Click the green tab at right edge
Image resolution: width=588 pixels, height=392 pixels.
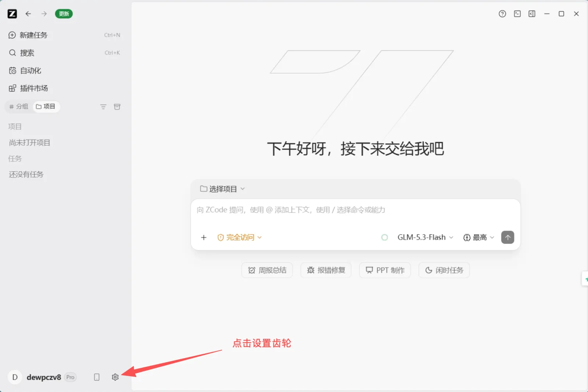point(585,279)
